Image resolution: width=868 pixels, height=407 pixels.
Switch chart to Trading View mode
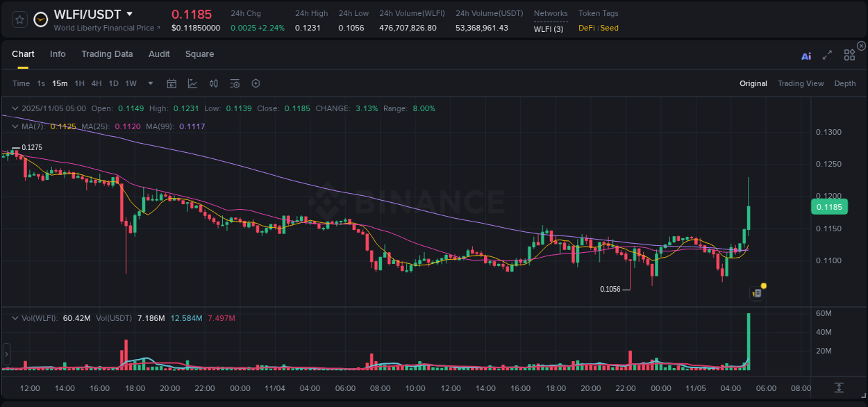pos(801,83)
